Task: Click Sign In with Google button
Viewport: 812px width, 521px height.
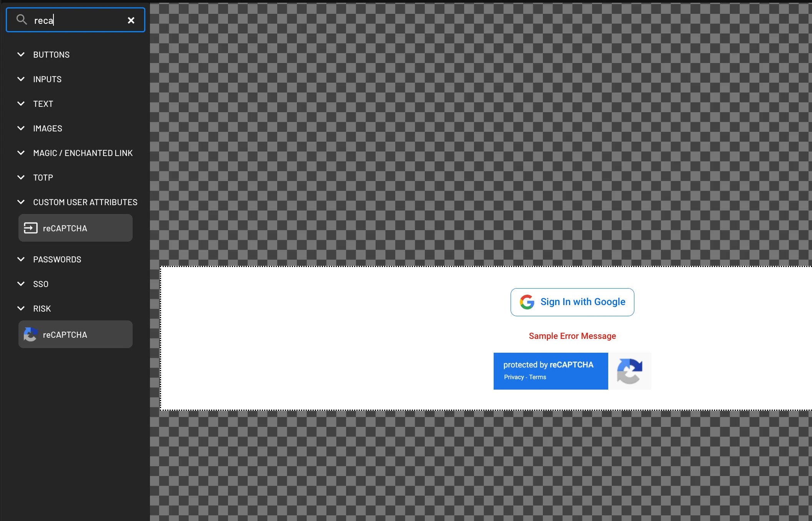Action: [x=572, y=302]
